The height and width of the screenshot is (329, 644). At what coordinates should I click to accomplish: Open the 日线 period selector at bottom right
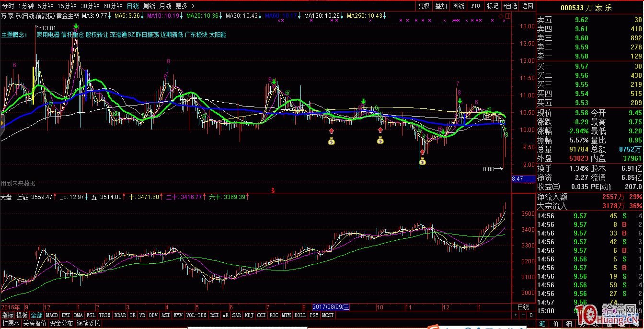(523, 307)
